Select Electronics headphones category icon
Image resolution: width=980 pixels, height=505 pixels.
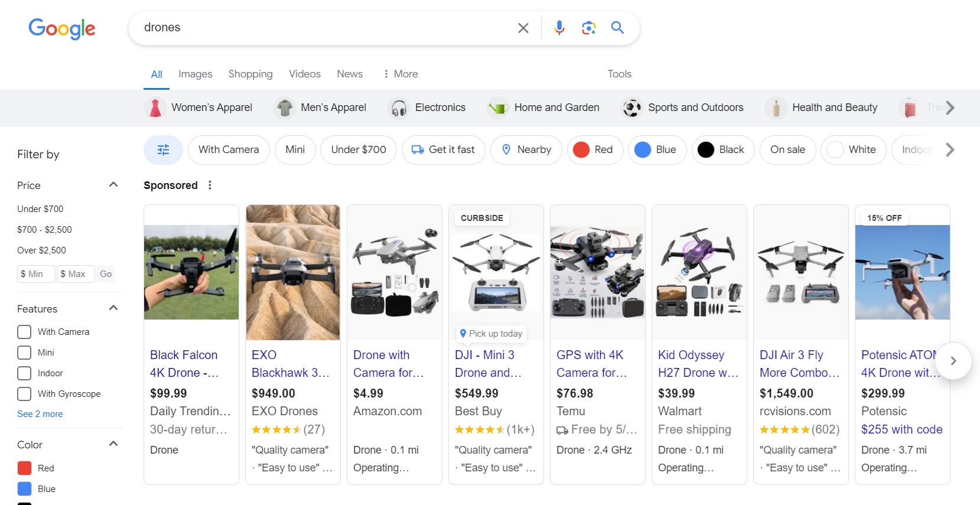click(x=399, y=107)
